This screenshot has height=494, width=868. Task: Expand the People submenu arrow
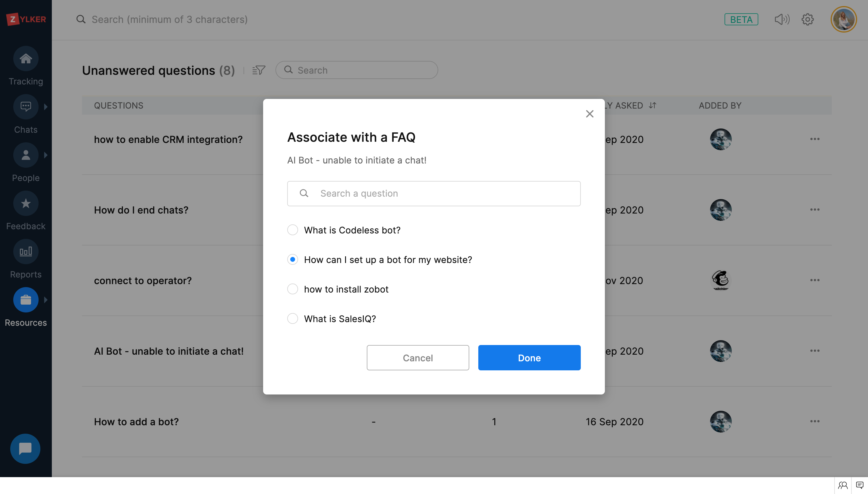pos(46,155)
